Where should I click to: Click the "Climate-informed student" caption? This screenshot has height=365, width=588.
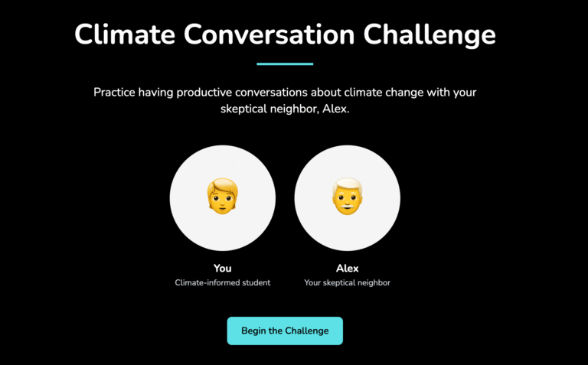pyautogui.click(x=222, y=283)
